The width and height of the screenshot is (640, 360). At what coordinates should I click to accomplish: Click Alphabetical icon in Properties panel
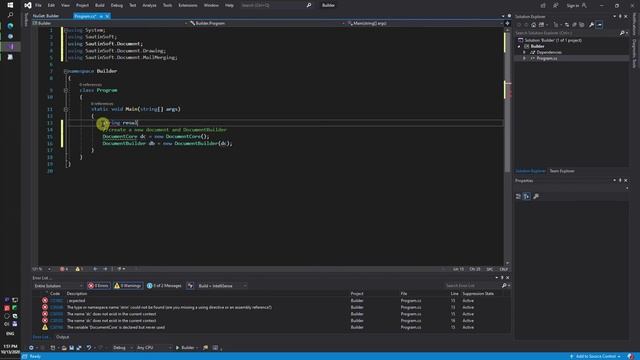(527, 196)
